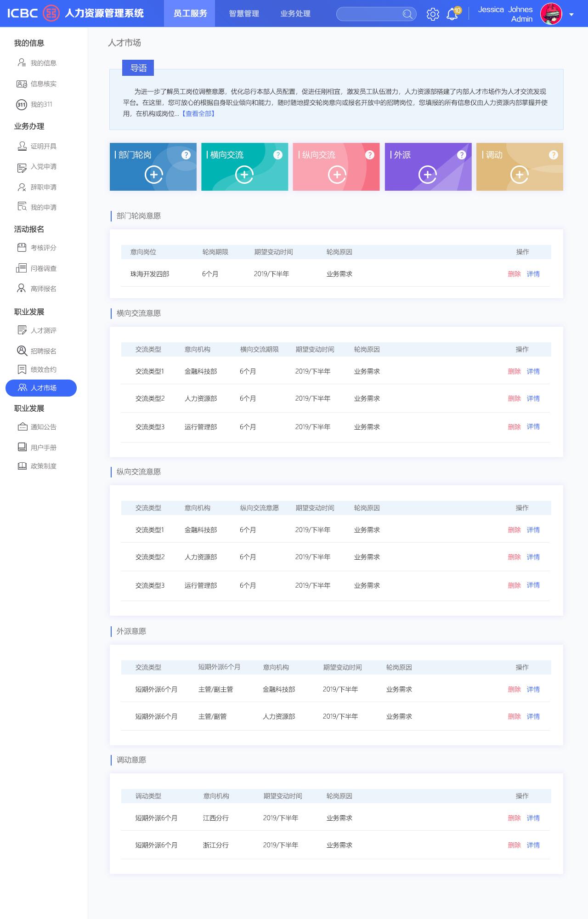Delete 纵向交流 人力资源部 row
The height and width of the screenshot is (919, 588).
[514, 557]
